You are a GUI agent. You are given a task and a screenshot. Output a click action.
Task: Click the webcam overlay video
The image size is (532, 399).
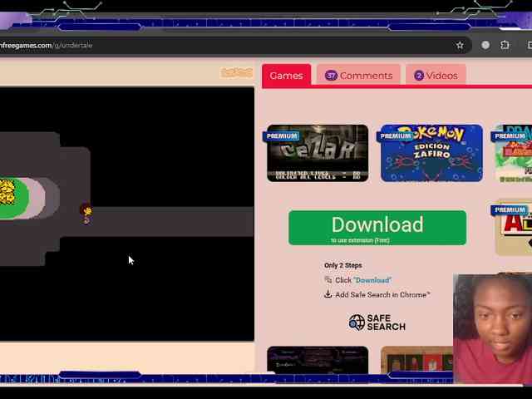[492, 328]
